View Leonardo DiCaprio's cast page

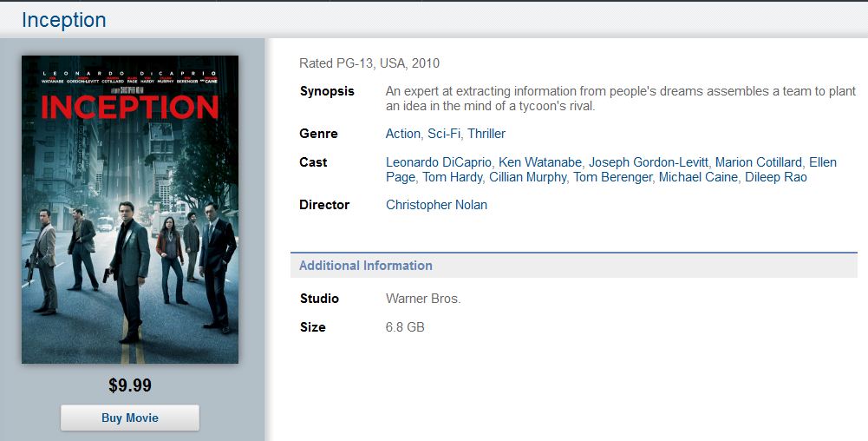point(439,162)
